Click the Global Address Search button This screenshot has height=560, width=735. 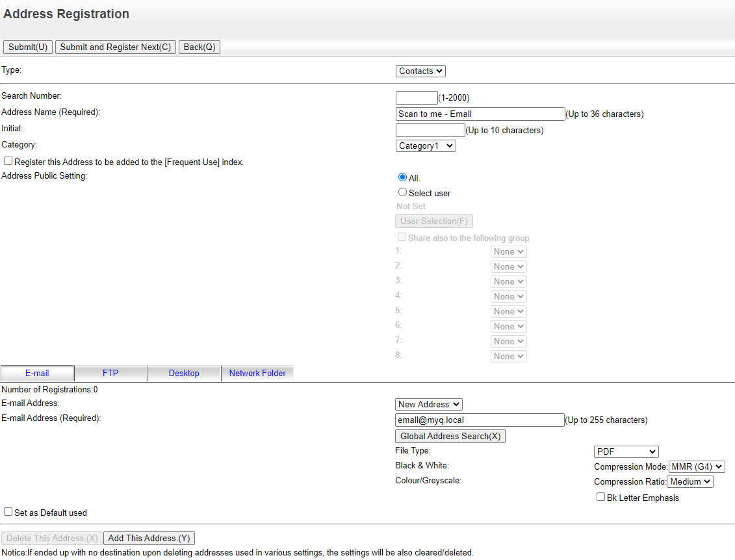[450, 436]
